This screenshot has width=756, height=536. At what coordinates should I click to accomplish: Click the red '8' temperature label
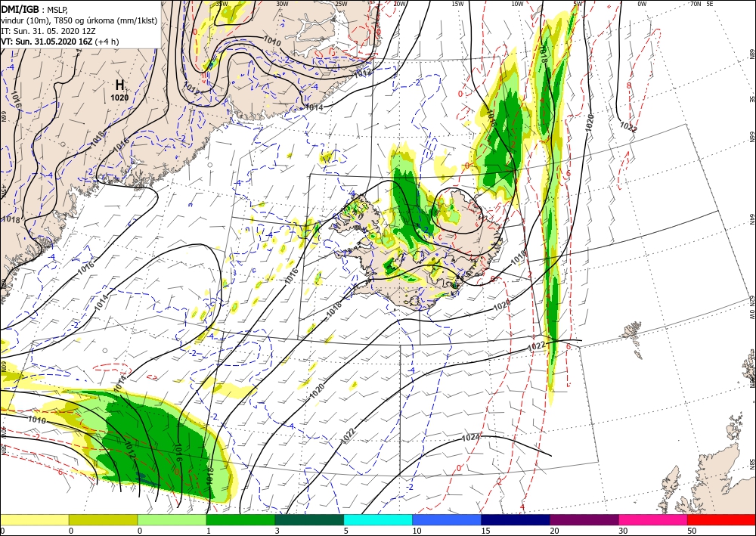[629, 85]
